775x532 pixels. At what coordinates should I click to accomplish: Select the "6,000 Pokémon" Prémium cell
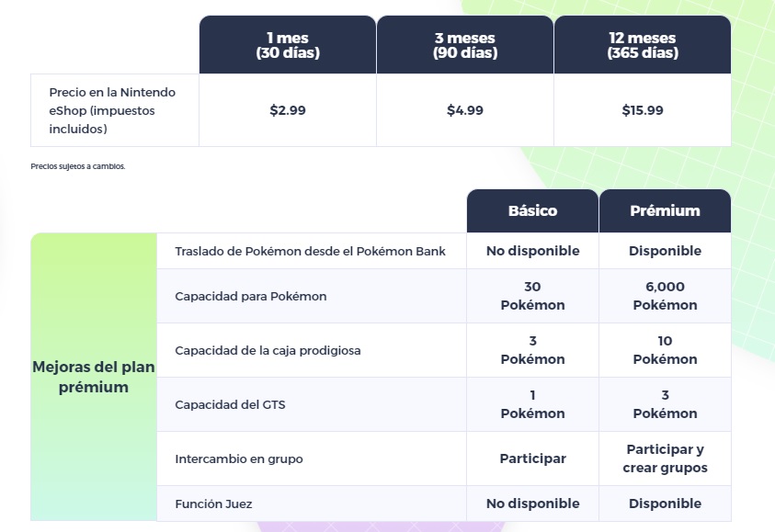pyautogui.click(x=665, y=296)
